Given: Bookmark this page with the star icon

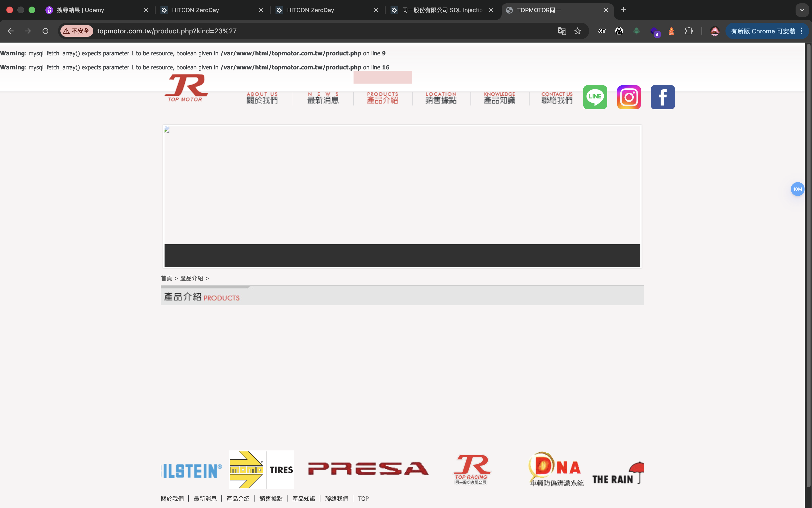Looking at the screenshot, I should (577, 31).
